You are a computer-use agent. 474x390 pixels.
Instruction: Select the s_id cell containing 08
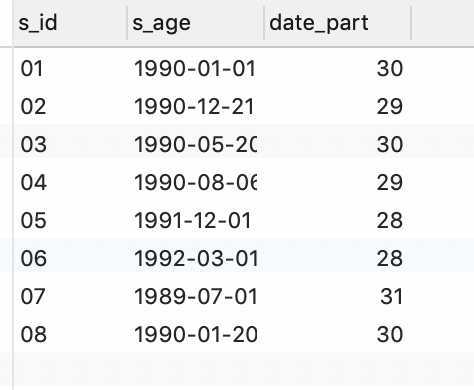70,335
